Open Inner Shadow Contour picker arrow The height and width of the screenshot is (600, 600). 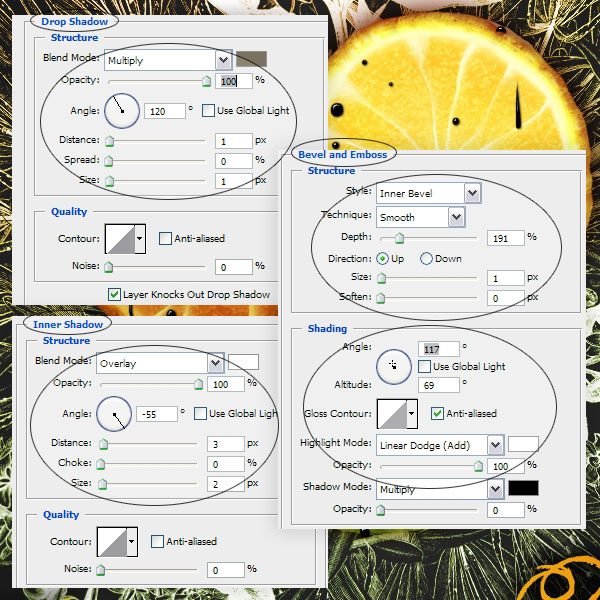tap(132, 542)
